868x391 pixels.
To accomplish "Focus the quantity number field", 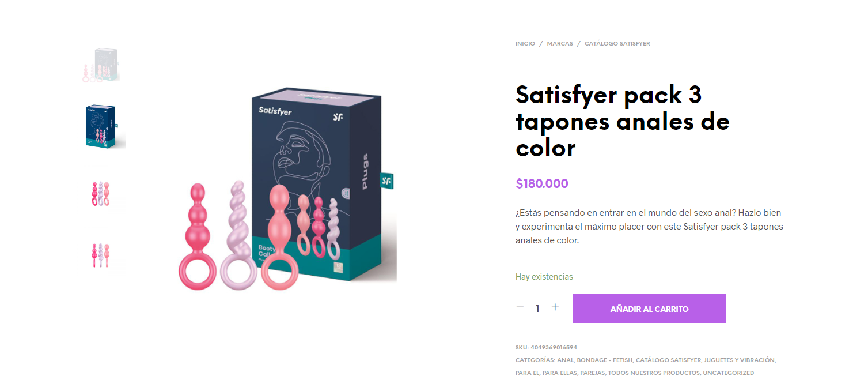I will 537,309.
